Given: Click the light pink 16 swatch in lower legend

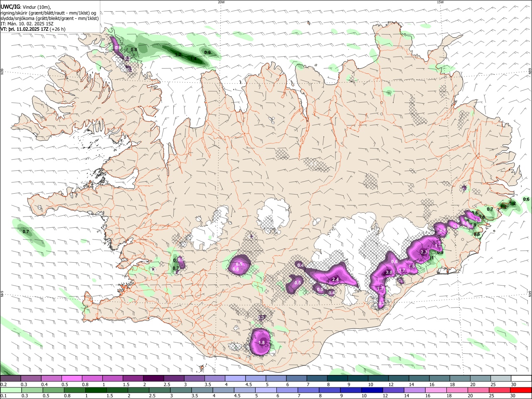Looking at the screenshot, I should pos(436,390).
